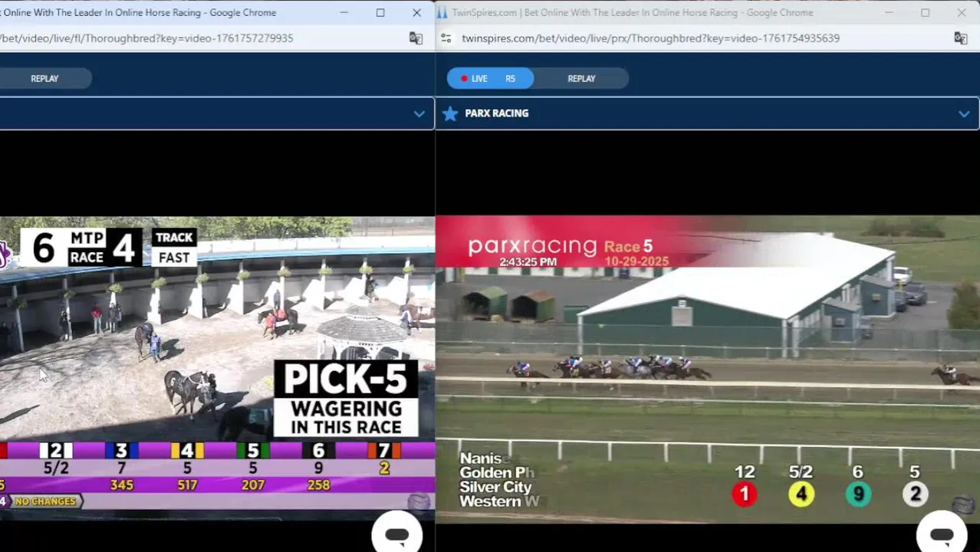The height and width of the screenshot is (552, 980).
Task: Select REPLAY tab in left window
Action: 44,78
